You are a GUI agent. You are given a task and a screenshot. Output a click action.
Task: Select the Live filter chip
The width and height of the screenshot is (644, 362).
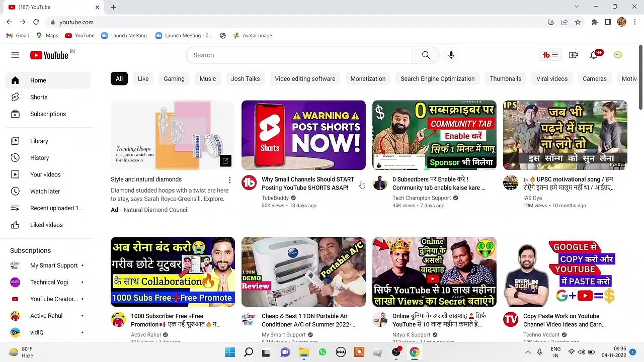pyautogui.click(x=143, y=79)
